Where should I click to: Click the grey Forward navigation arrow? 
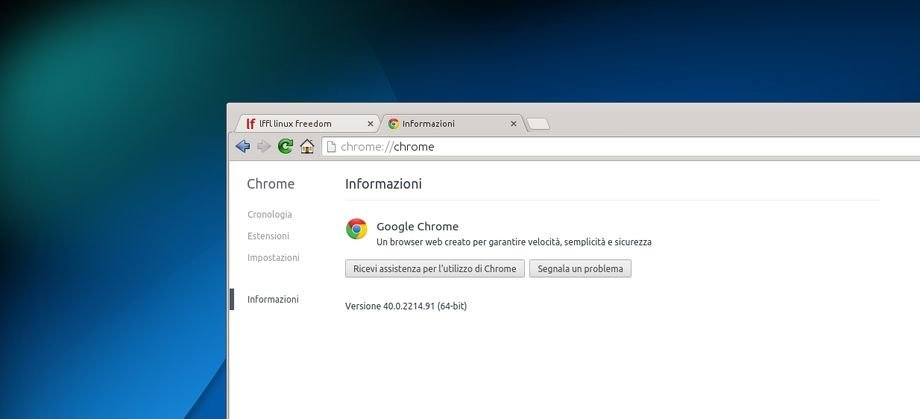264,147
